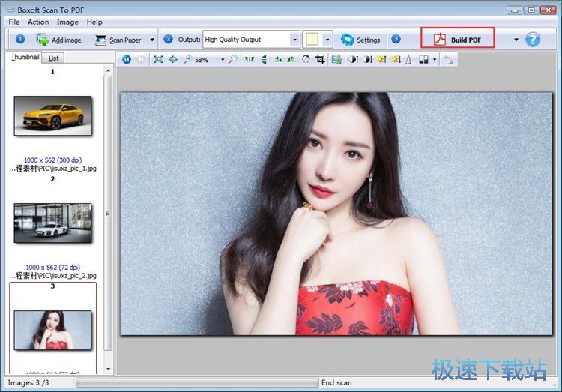Zoom in with the magnifier plus
The image size is (562, 392).
click(x=187, y=59)
